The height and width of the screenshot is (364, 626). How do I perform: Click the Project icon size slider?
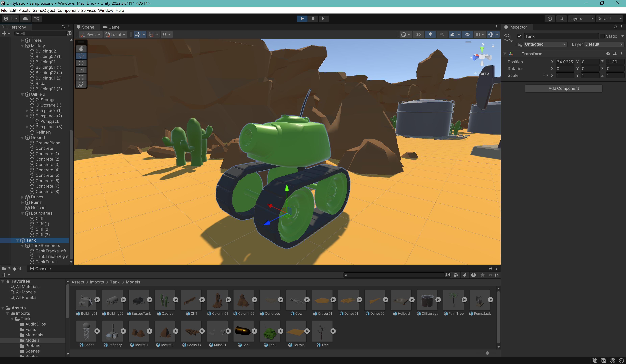point(487,353)
